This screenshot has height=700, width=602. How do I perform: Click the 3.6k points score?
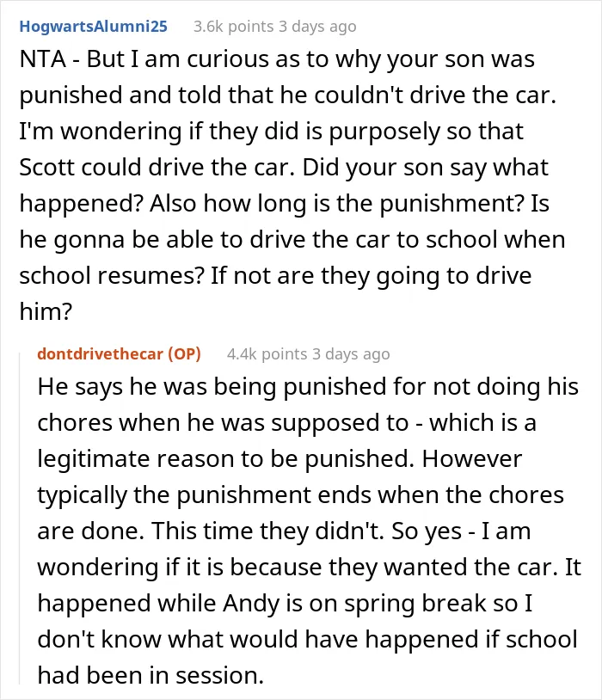click(x=233, y=27)
